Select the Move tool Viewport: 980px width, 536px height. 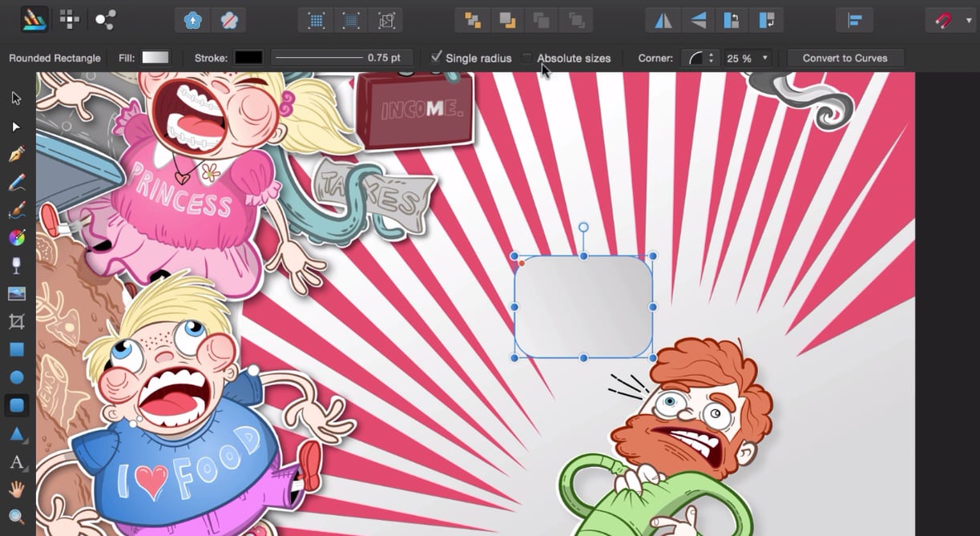pos(17,99)
